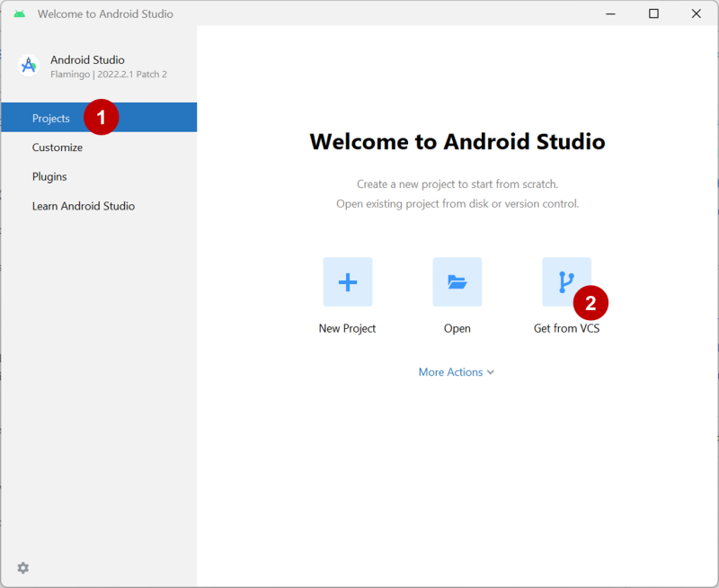Maximize the Welcome to Android Studio window
This screenshot has height=588, width=719.
coord(654,13)
